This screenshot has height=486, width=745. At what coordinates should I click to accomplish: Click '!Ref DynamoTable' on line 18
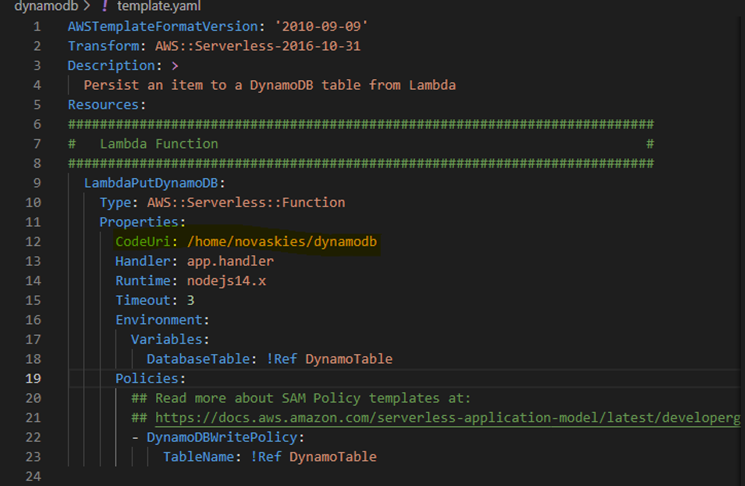coord(329,359)
